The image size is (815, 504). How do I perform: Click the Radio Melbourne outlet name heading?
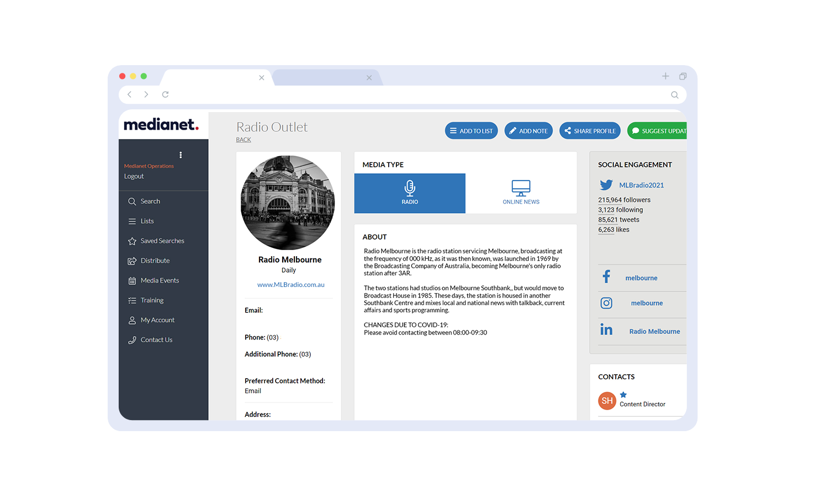click(x=290, y=260)
